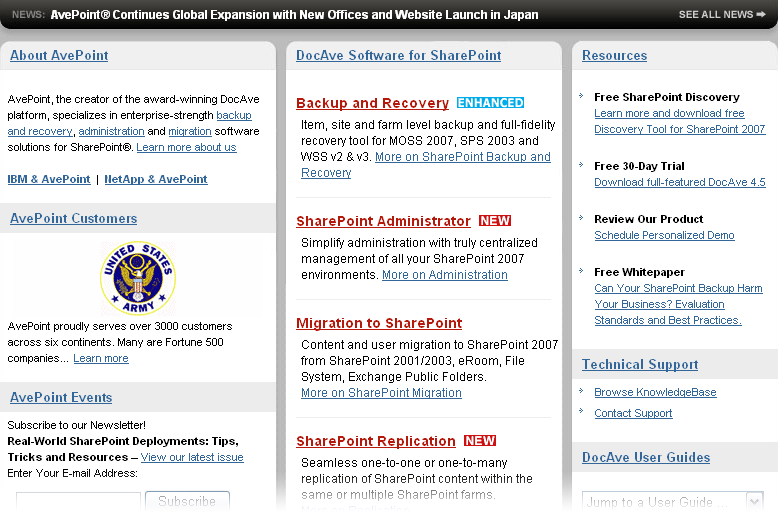Click the SEE ALL NEWS arrow link

click(721, 15)
